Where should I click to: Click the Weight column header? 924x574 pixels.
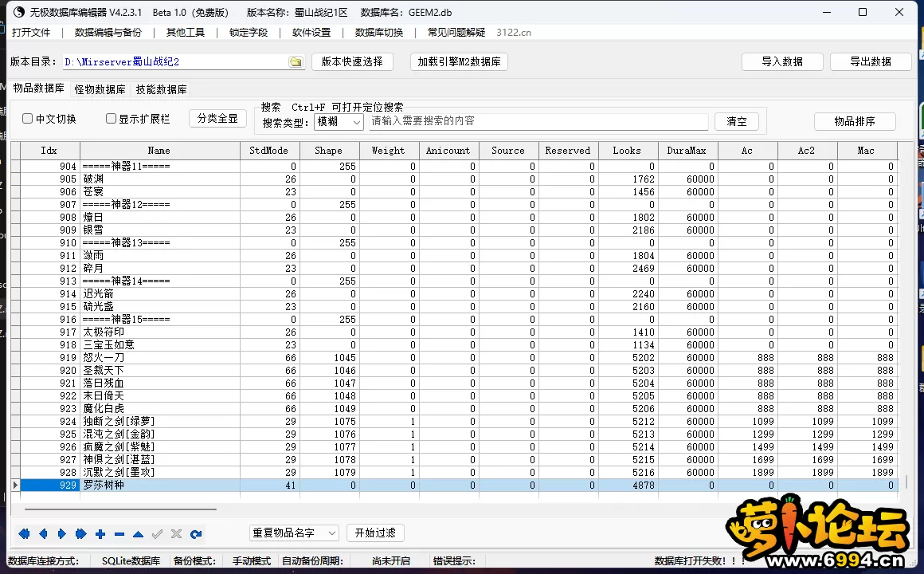(389, 151)
